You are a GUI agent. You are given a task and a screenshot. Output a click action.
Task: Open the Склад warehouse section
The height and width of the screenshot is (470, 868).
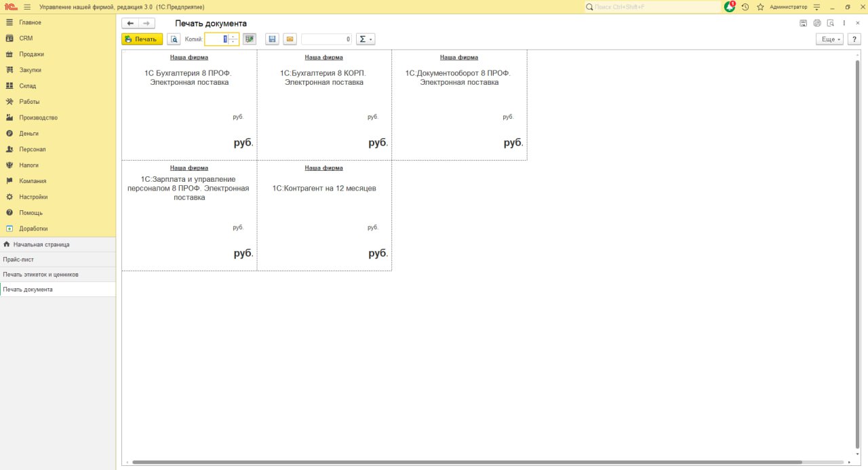[28, 86]
